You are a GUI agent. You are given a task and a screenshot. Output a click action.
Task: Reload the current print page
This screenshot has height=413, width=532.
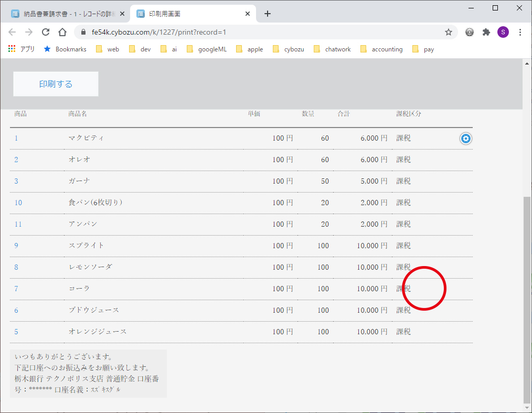[x=46, y=32]
